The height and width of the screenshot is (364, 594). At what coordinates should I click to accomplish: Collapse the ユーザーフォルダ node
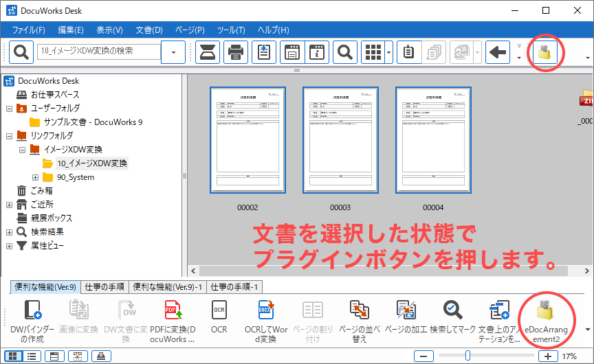[x=10, y=109]
